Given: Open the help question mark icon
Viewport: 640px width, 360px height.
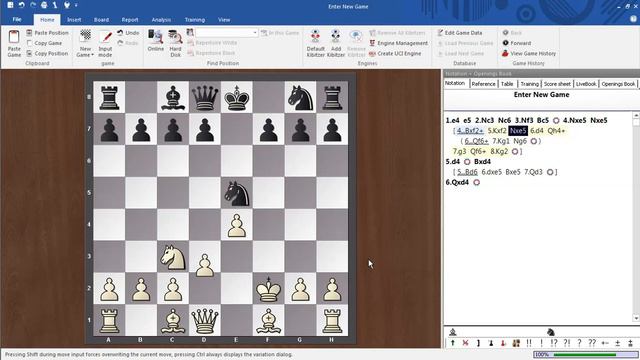Looking at the screenshot, I should pos(634,19).
